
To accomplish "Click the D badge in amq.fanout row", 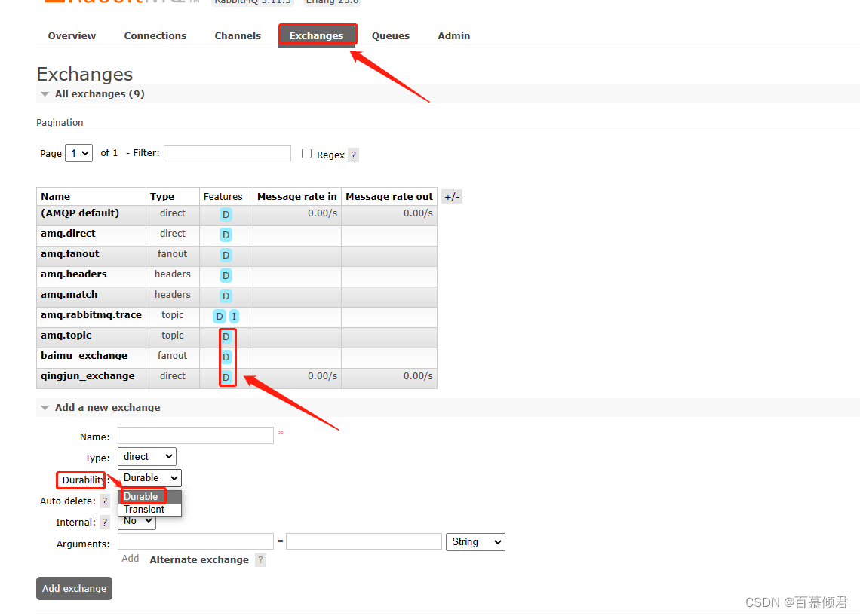I will [226, 255].
